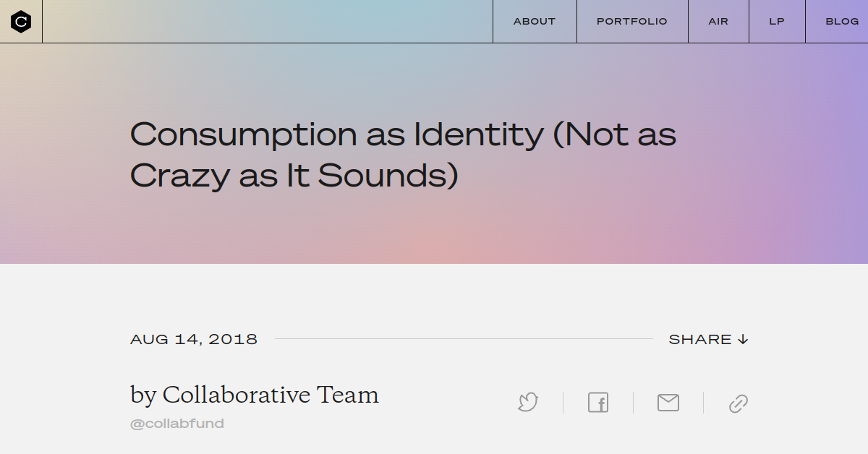The width and height of the screenshot is (868, 454).
Task: Click the downward arrow next to SHARE
Action: (743, 338)
